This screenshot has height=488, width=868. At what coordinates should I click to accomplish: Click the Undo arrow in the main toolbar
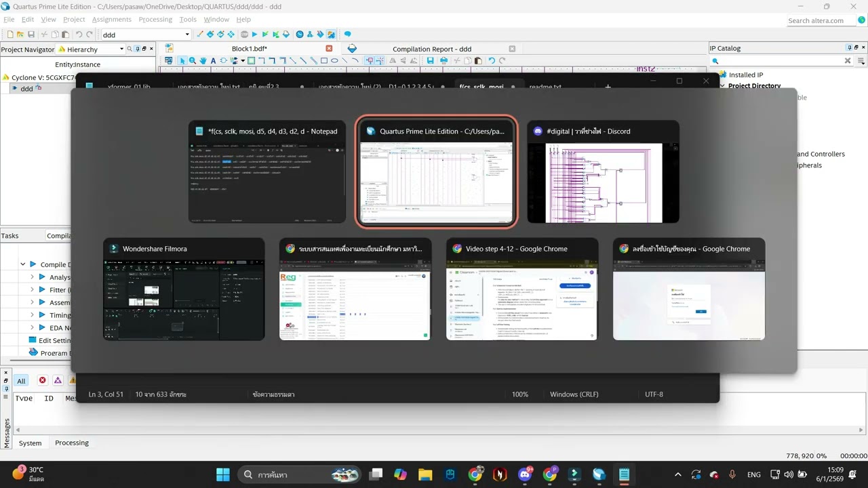79,34
